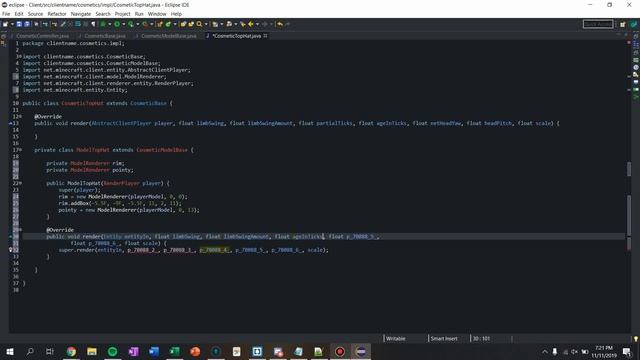The width and height of the screenshot is (640, 360).
Task: Switch to CosmeticController.java tab
Action: pyautogui.click(x=42, y=36)
